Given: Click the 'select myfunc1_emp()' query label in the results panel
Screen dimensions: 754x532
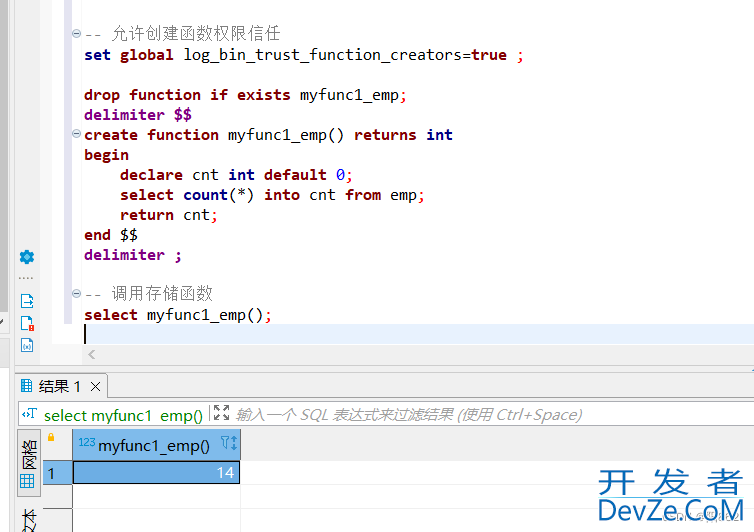Looking at the screenshot, I should pyautogui.click(x=123, y=415).
